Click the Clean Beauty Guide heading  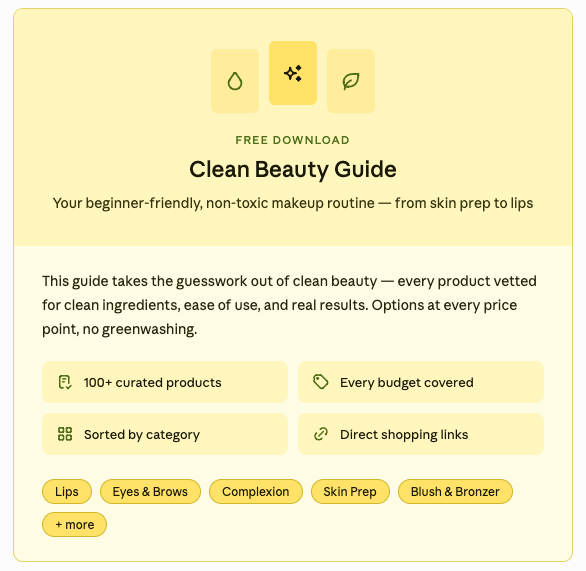(x=293, y=169)
